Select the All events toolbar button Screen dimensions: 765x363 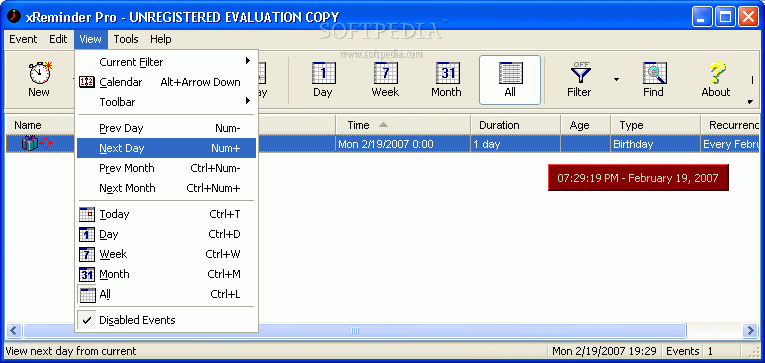tap(510, 80)
